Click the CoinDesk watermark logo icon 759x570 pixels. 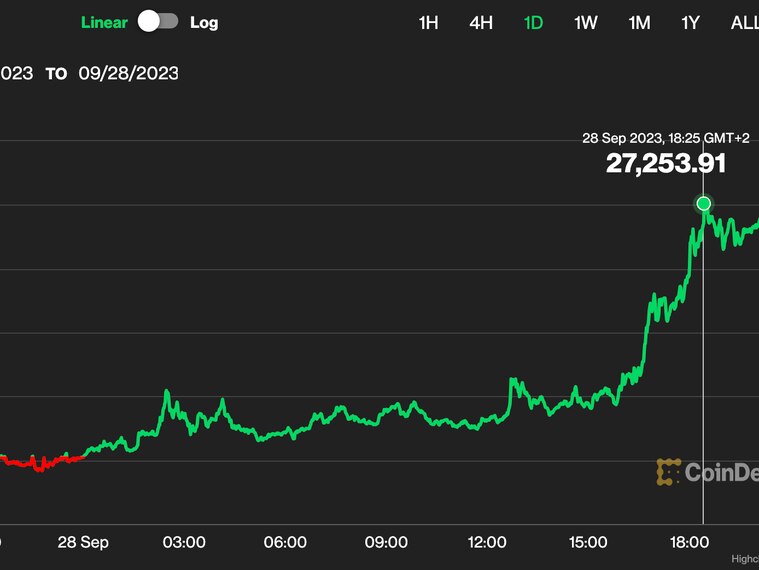[668, 472]
